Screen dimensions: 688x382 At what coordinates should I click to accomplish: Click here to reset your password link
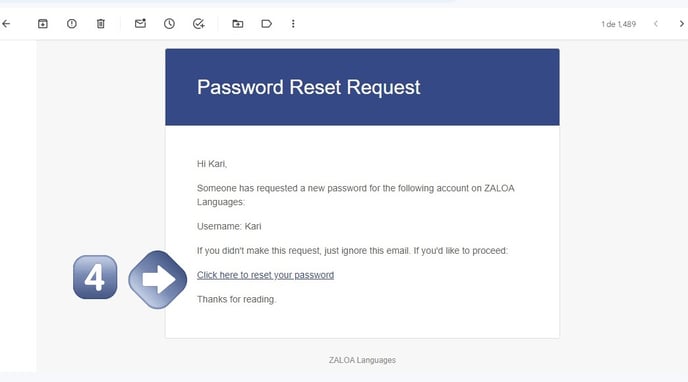(x=265, y=275)
